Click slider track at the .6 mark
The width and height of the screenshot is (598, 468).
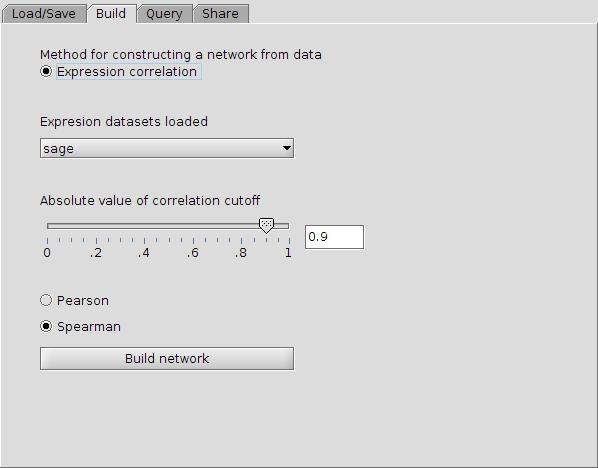coord(193,226)
